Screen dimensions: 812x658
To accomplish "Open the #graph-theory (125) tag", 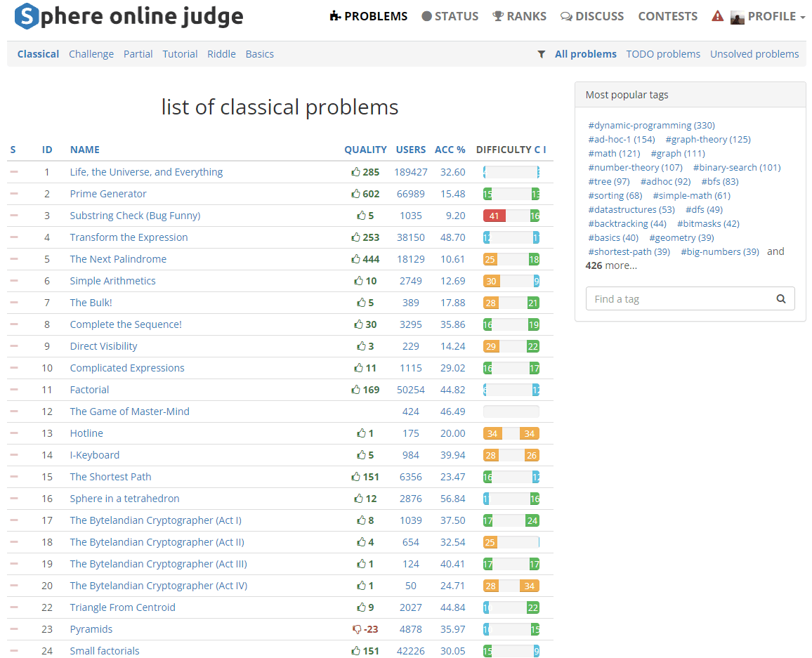I will (x=708, y=139).
